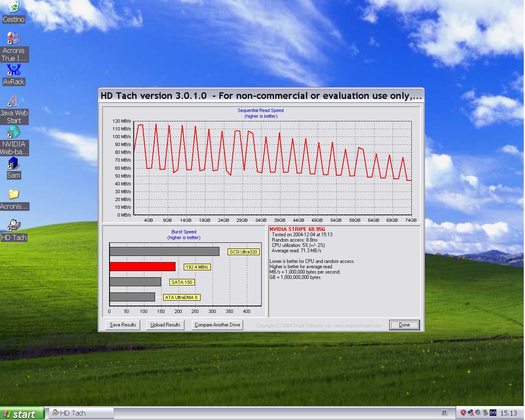Click the safely remove hardware tray icon
Viewport: 525px width, 420px height.
485,413
